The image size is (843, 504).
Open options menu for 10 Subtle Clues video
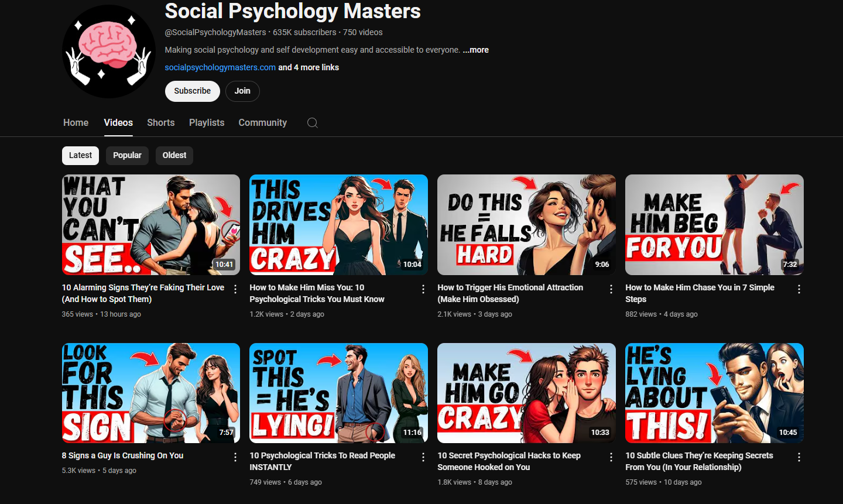(799, 457)
